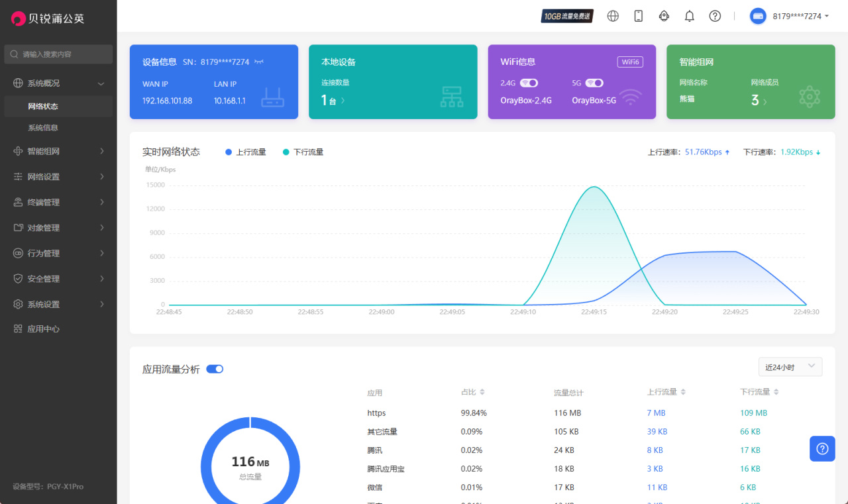Open network members count 3 link

(759, 101)
